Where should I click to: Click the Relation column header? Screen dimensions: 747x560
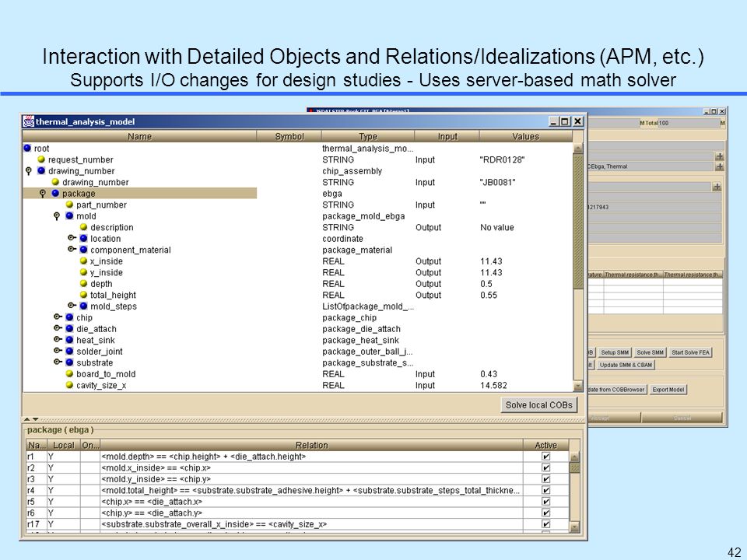pyautogui.click(x=311, y=445)
